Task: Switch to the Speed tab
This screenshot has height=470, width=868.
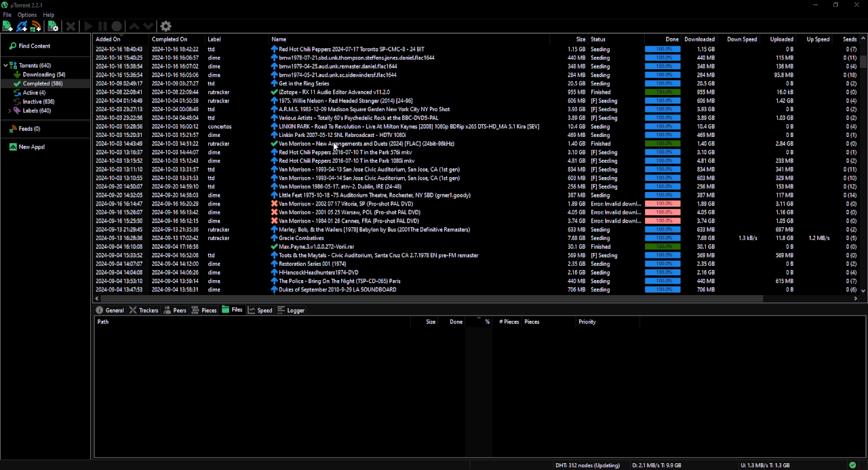Action: pos(260,311)
